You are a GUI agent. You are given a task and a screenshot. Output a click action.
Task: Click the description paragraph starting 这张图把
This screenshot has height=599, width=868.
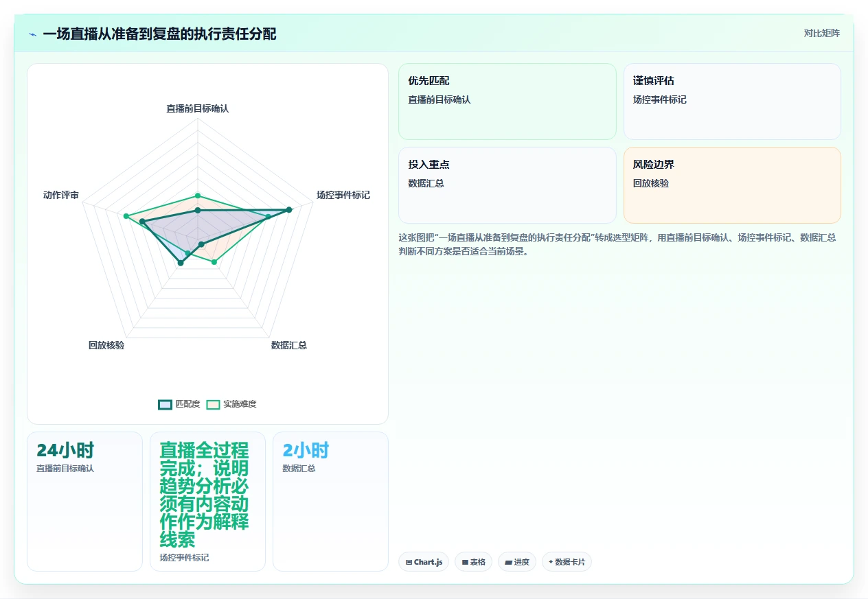617,244
